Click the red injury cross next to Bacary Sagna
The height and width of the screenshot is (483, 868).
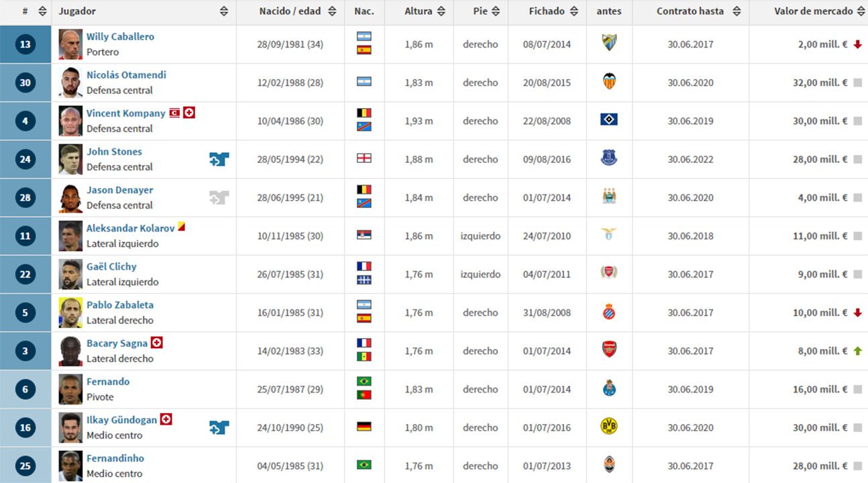click(157, 343)
